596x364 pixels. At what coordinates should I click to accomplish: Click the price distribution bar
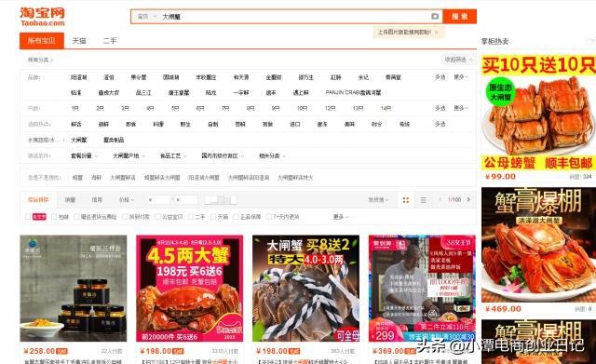click(221, 200)
